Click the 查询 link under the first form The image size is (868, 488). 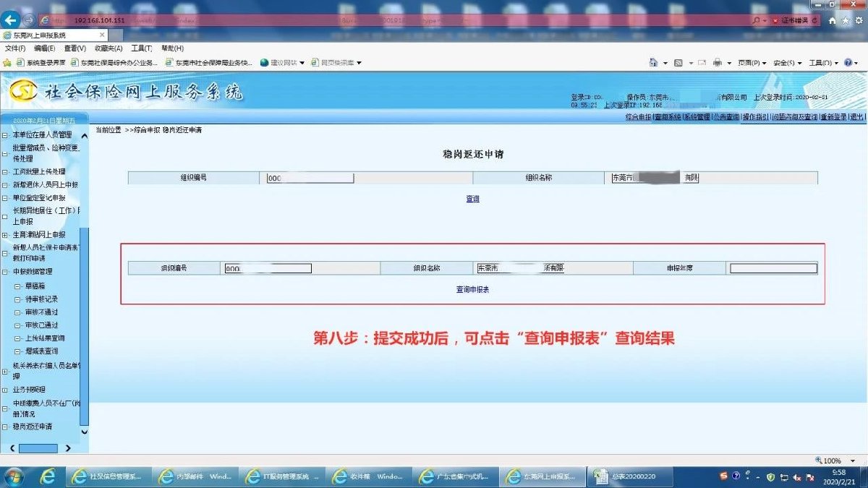[x=472, y=199]
